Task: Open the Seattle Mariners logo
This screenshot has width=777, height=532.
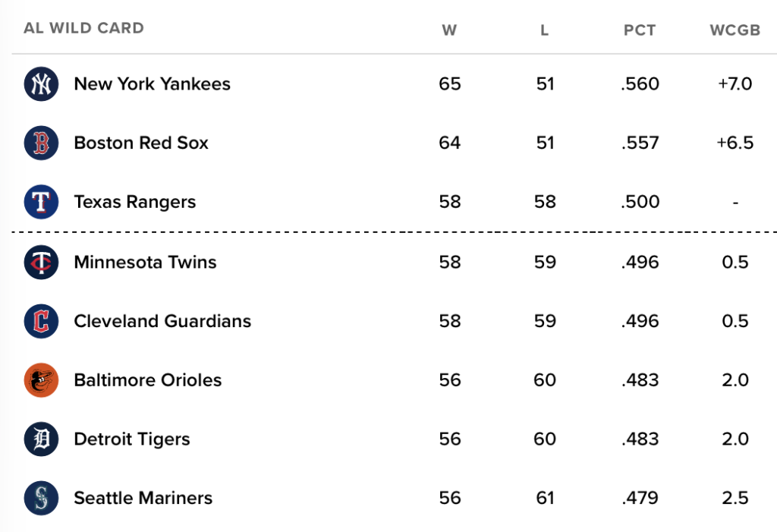Action: pos(41,499)
